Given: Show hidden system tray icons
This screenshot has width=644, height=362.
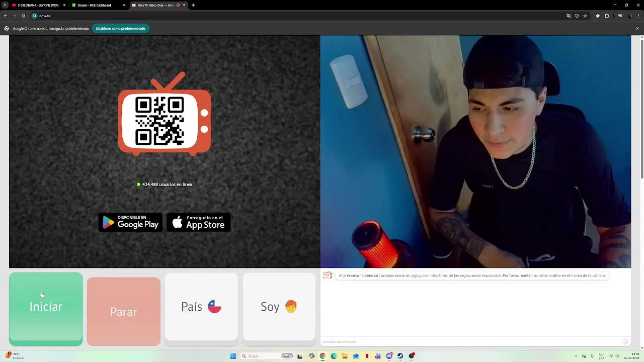Looking at the screenshot, I should point(576,356).
